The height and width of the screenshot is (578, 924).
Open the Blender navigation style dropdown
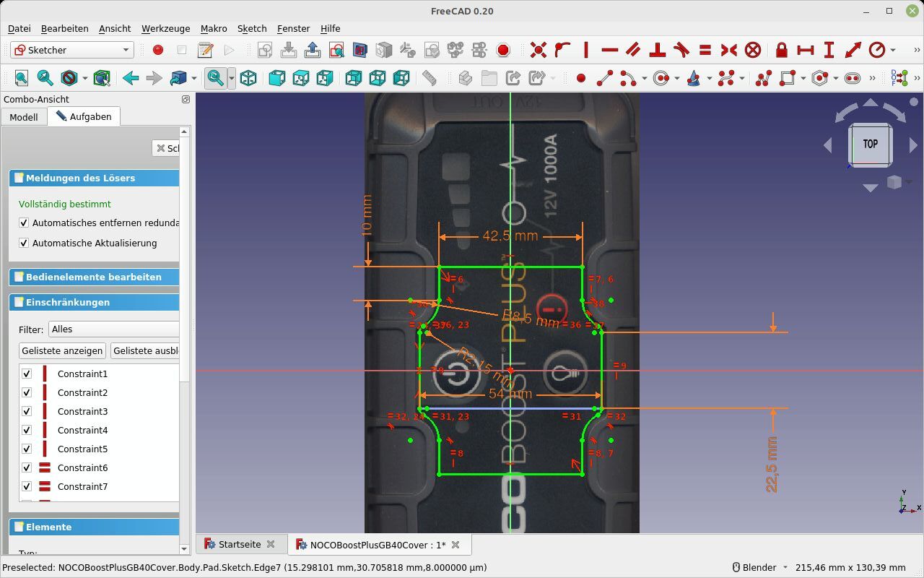pyautogui.click(x=759, y=567)
